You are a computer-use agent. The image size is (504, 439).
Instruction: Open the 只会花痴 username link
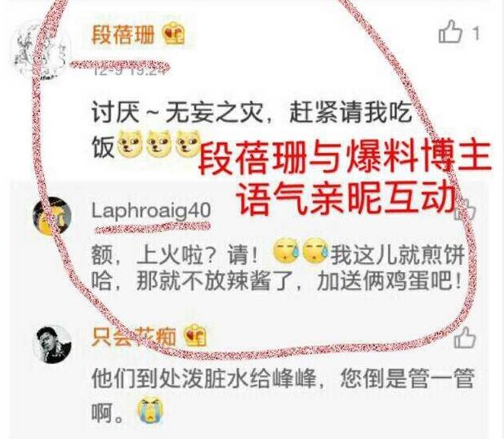tap(134, 337)
